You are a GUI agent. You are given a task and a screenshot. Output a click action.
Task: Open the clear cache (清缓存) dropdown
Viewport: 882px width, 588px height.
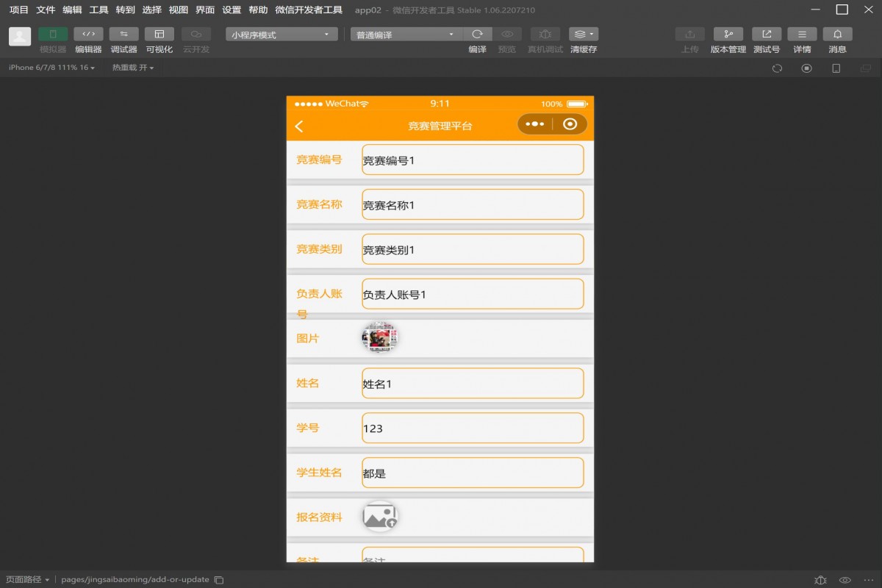pyautogui.click(x=583, y=35)
